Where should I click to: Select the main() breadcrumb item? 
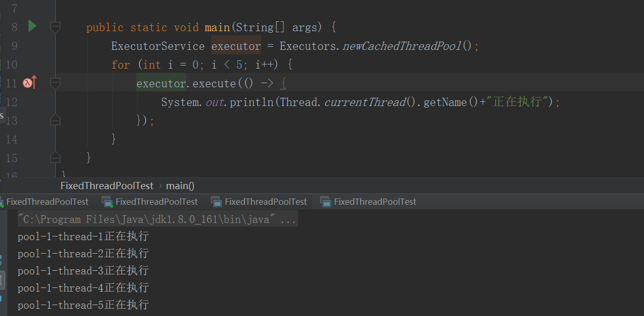coord(180,186)
